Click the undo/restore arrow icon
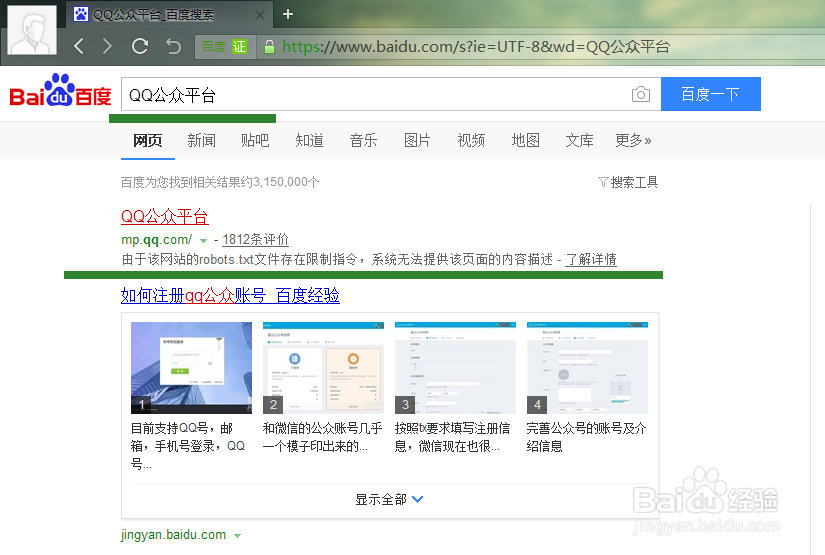 [x=173, y=46]
